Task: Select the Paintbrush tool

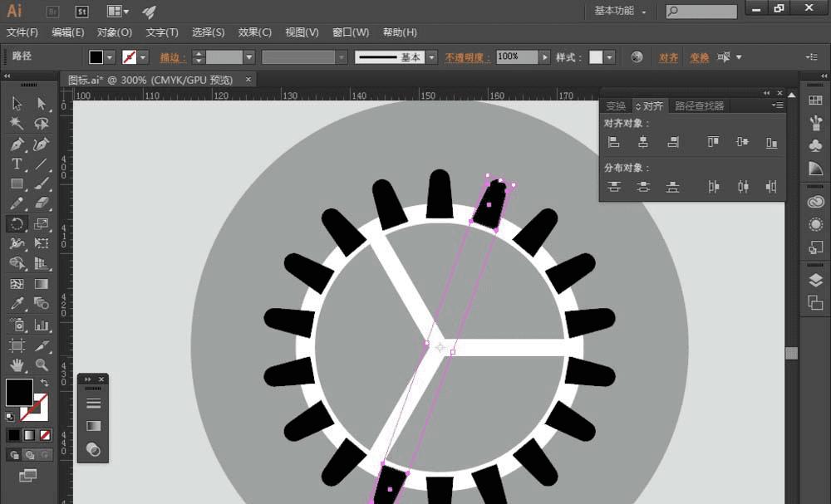Action: pos(42,183)
